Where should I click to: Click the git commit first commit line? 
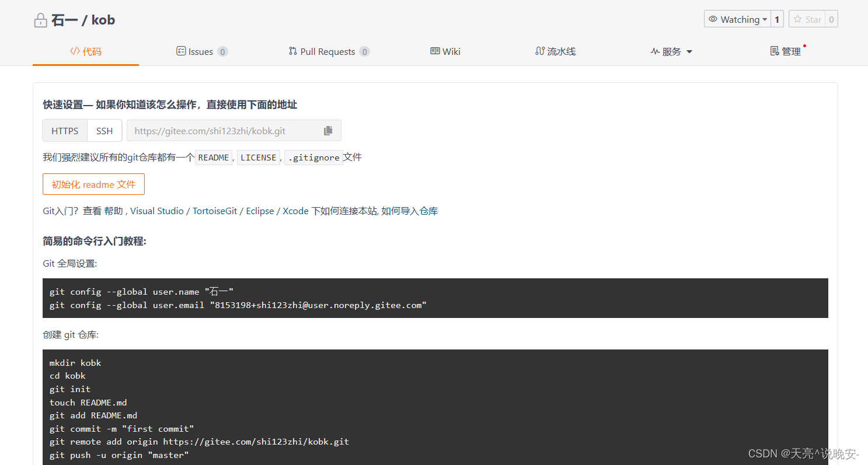122,429
